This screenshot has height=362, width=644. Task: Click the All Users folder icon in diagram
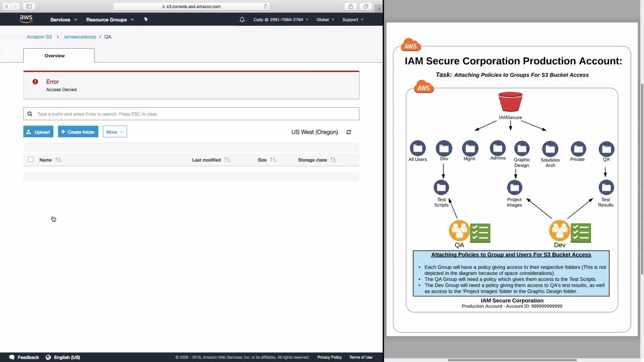418,148
